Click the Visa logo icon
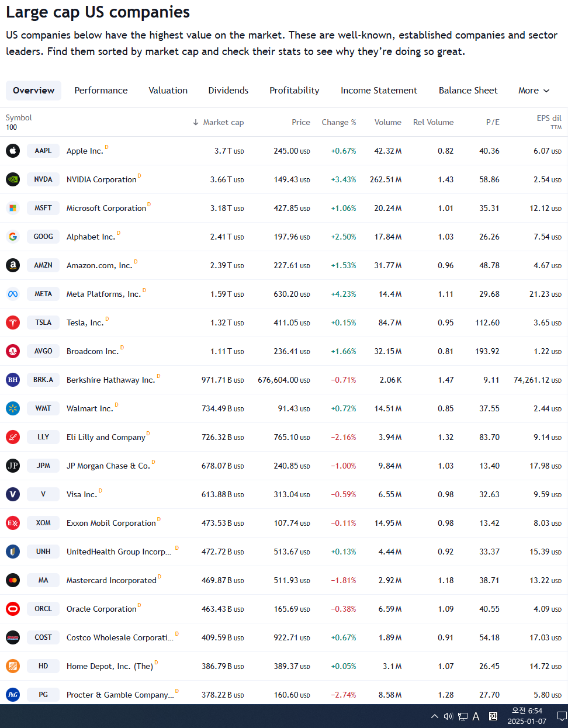Image resolution: width=568 pixels, height=728 pixels. click(x=13, y=494)
